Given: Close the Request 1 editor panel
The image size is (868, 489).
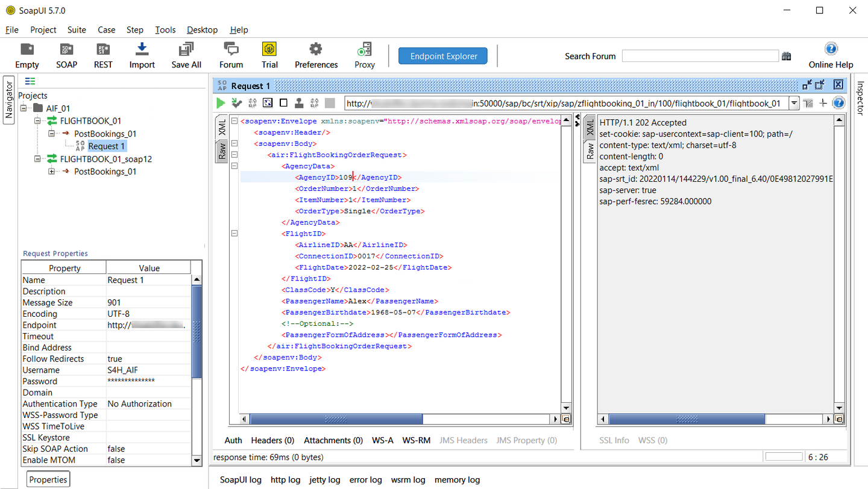Looking at the screenshot, I should pos(838,86).
